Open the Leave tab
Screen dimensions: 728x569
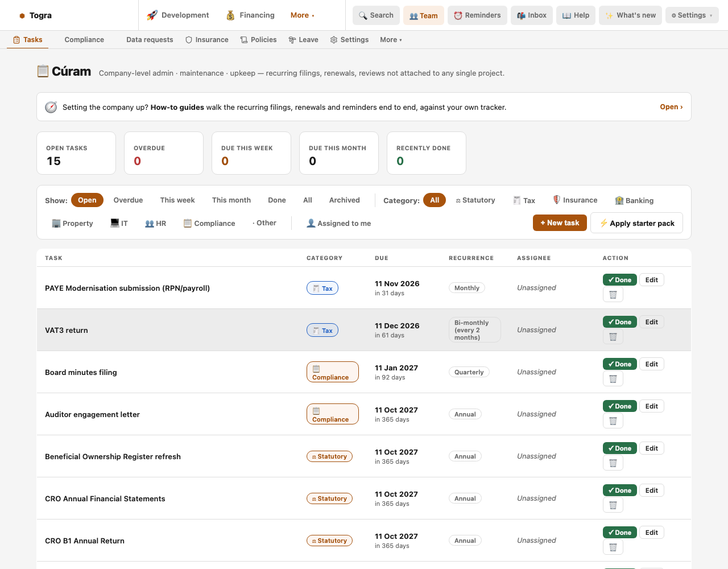(303, 40)
